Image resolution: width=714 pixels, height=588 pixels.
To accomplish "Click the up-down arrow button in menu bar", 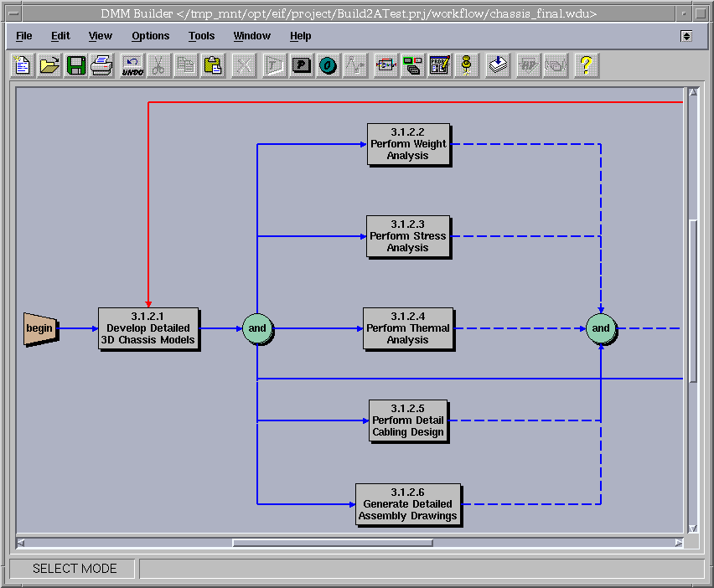I will 686,36.
